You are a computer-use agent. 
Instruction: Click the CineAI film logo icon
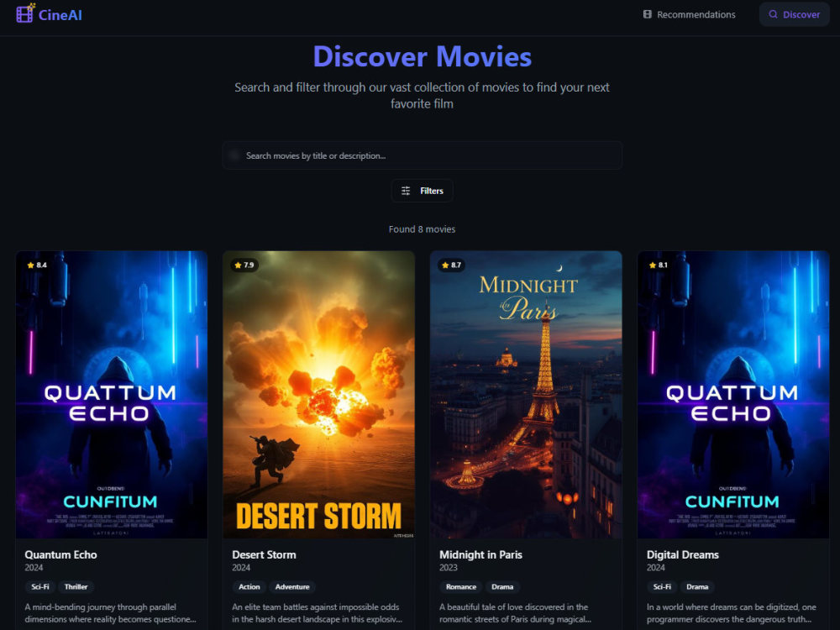25,13
